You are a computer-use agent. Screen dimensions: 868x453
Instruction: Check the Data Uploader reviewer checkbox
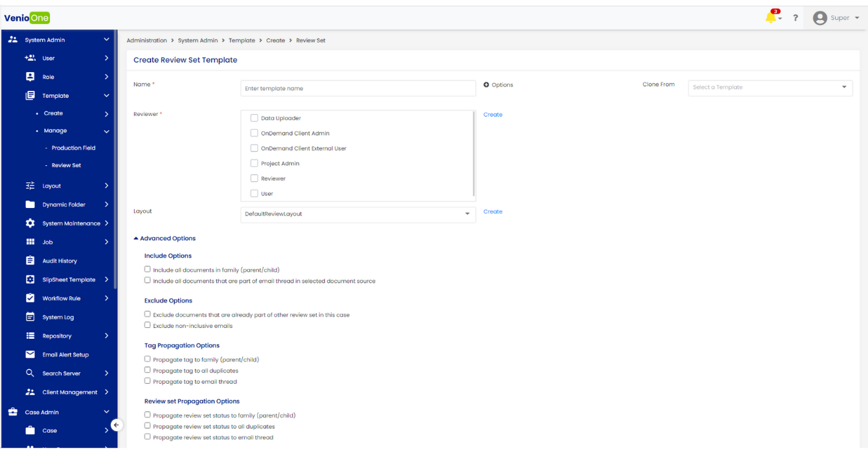click(254, 118)
